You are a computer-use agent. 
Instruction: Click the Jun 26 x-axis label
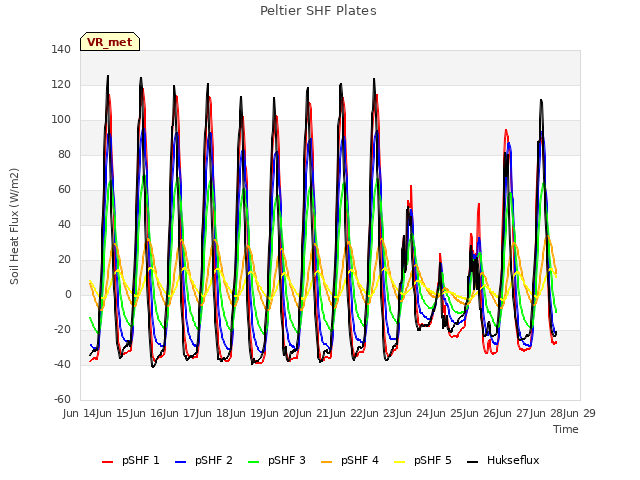pos(480,413)
